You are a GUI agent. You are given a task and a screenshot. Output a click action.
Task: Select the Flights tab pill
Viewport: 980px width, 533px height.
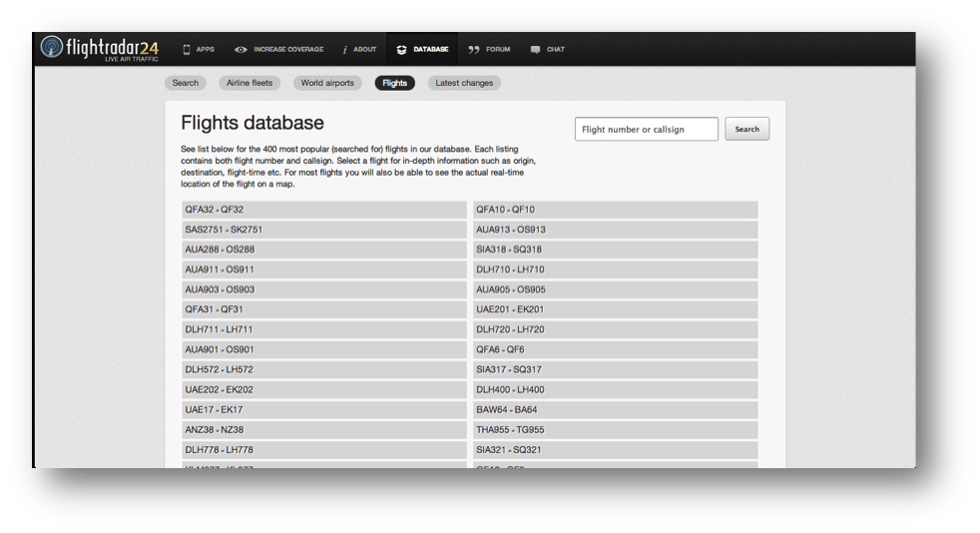click(x=395, y=83)
